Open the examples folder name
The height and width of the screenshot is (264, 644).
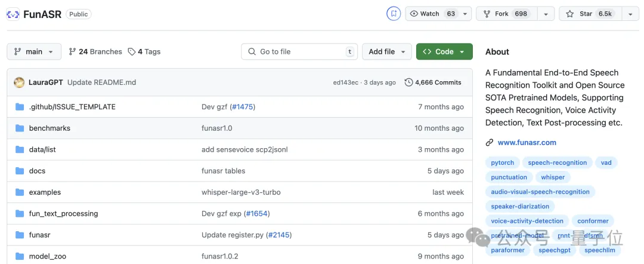(x=45, y=192)
